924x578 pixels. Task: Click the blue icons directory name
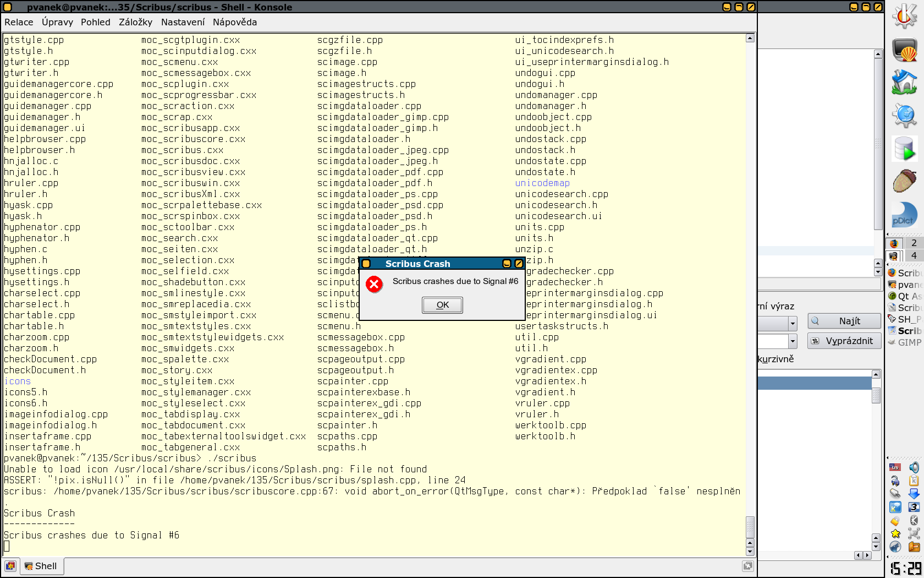click(17, 381)
